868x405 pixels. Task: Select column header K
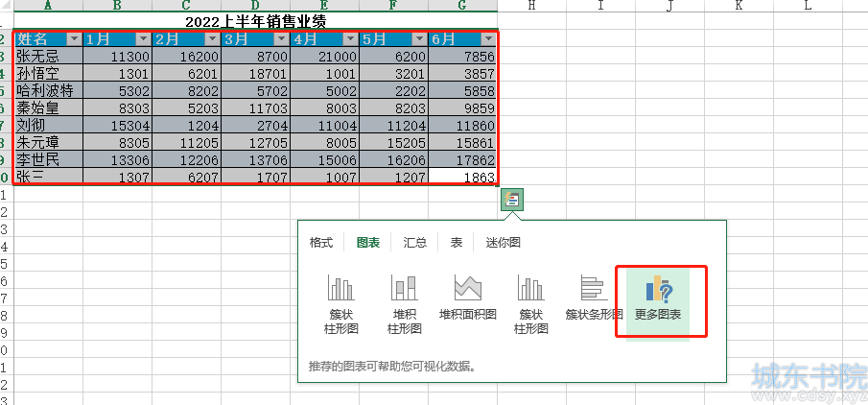[x=739, y=6]
